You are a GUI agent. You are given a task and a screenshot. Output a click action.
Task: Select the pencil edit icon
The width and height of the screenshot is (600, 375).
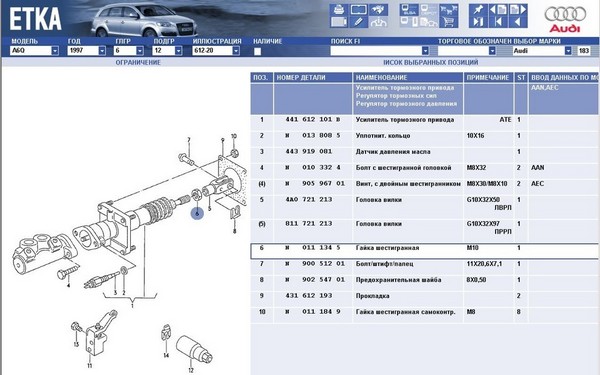click(359, 22)
